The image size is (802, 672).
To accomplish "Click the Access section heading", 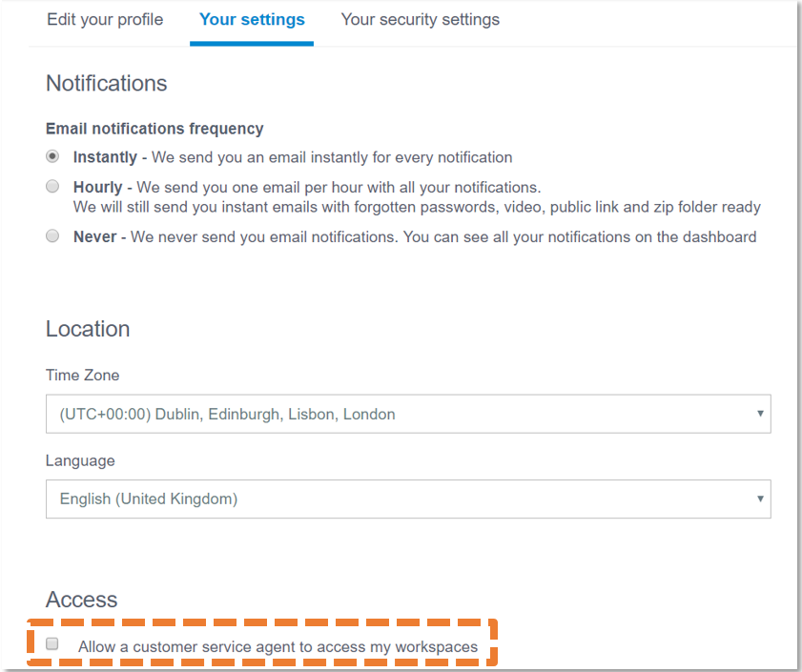I will (82, 600).
